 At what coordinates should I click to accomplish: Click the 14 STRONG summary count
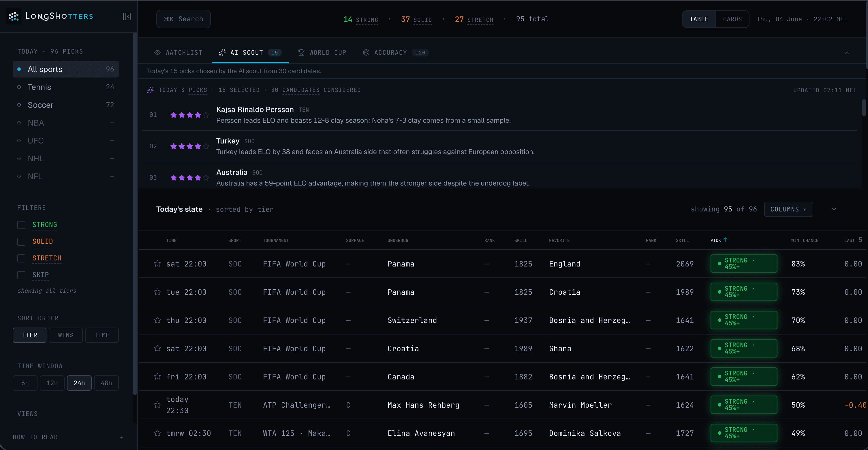[360, 20]
